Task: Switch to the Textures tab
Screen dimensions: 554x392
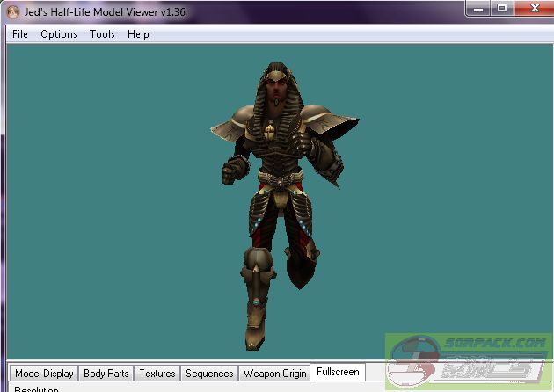Action: (x=157, y=374)
